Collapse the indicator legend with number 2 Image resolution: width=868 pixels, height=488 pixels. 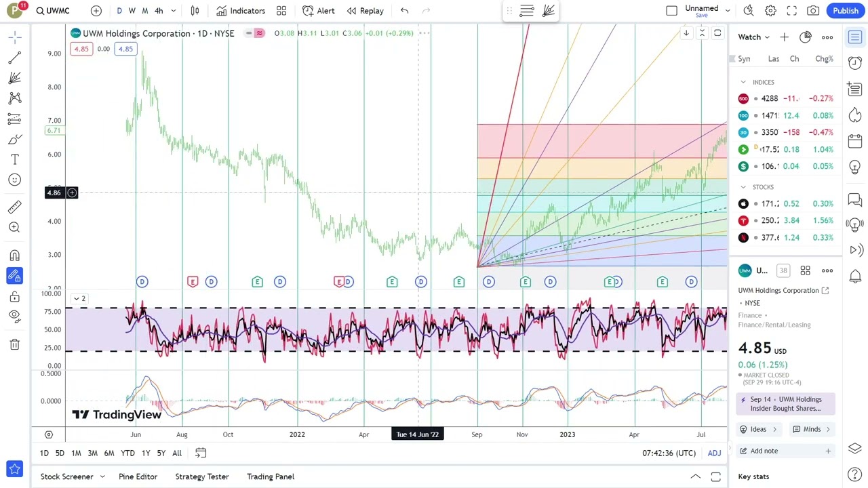tap(79, 299)
